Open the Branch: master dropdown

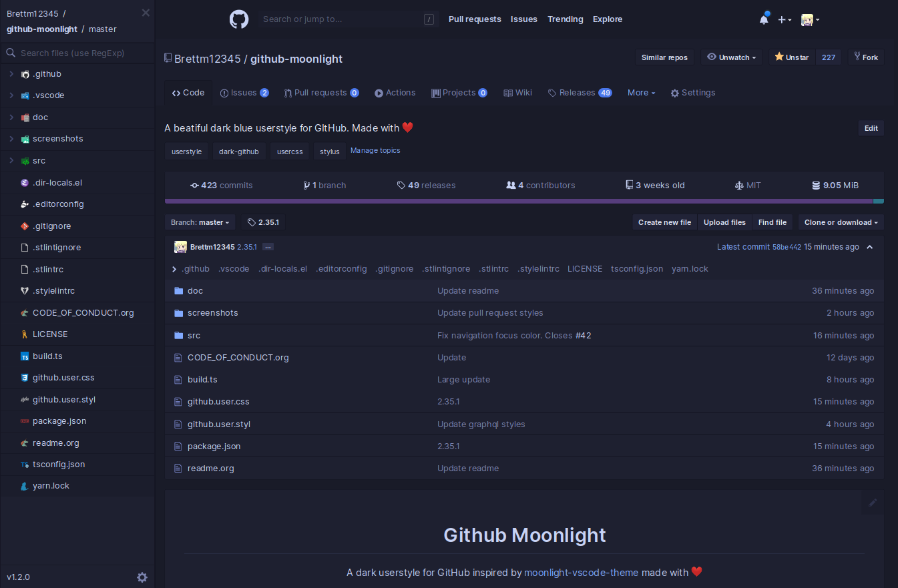200,222
